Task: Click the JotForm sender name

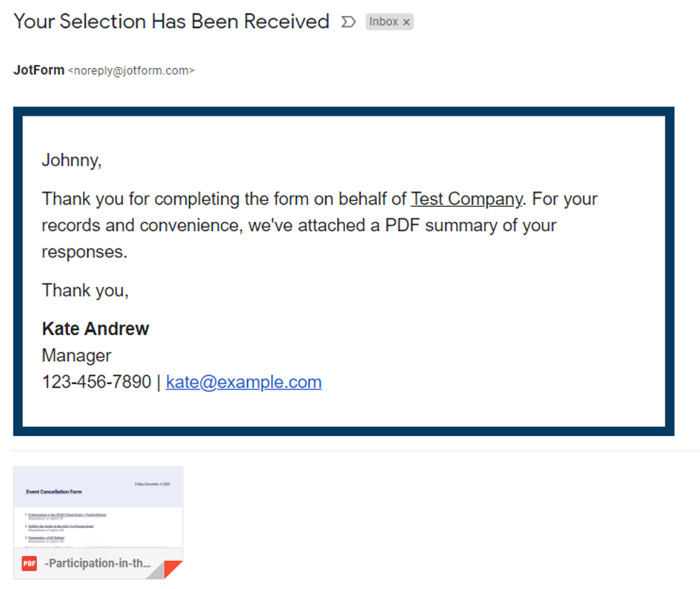Action: [x=39, y=70]
